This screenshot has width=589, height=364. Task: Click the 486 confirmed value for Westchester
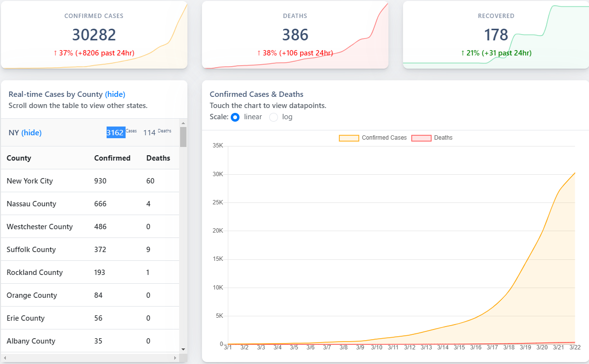click(100, 227)
